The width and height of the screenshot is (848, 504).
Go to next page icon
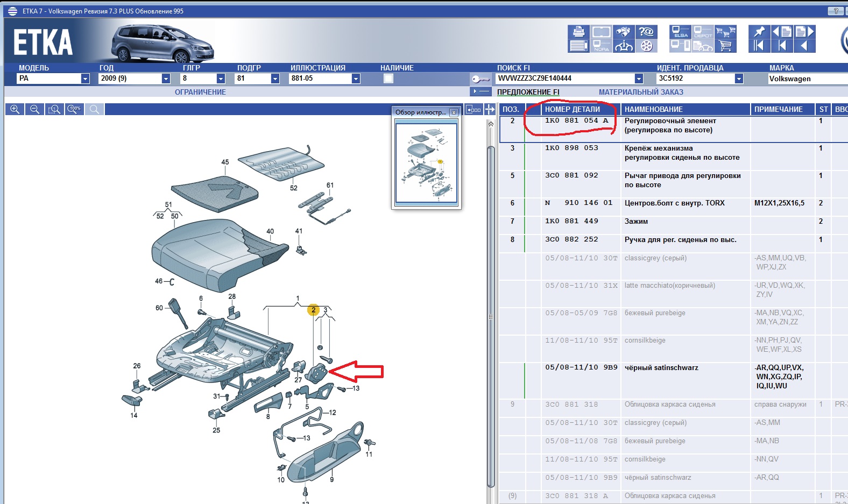point(804,32)
